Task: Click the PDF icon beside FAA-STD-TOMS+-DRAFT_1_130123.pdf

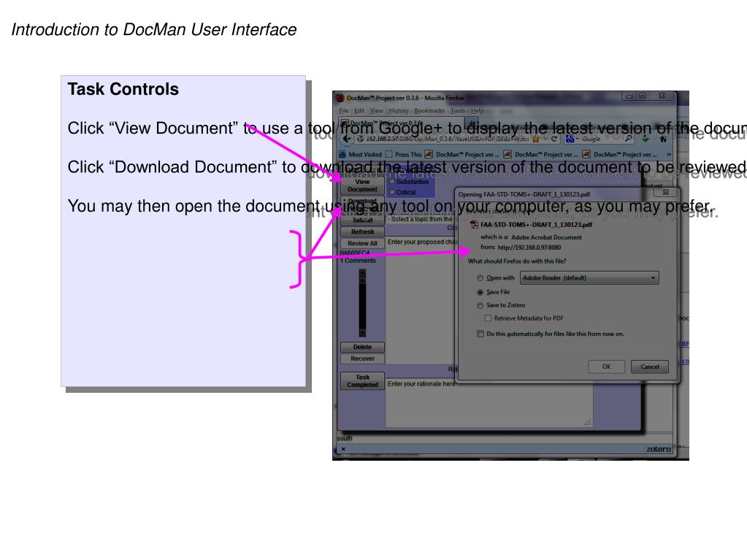Action: pyautogui.click(x=474, y=225)
